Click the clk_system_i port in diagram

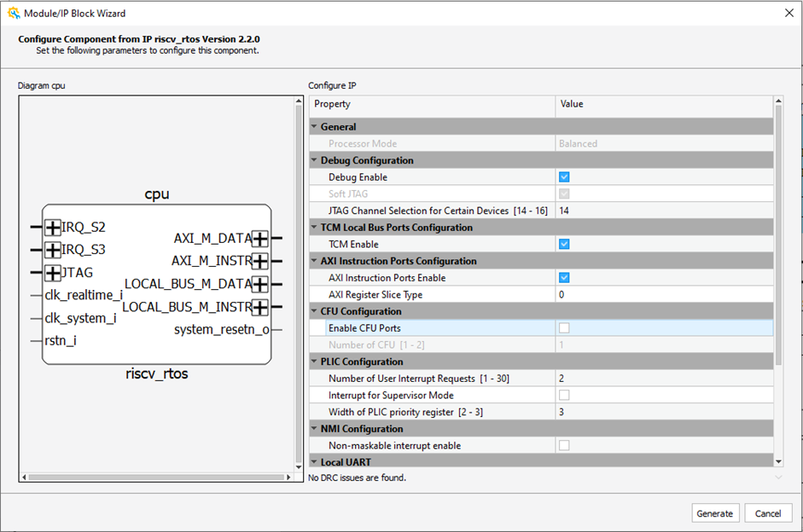tap(80, 318)
